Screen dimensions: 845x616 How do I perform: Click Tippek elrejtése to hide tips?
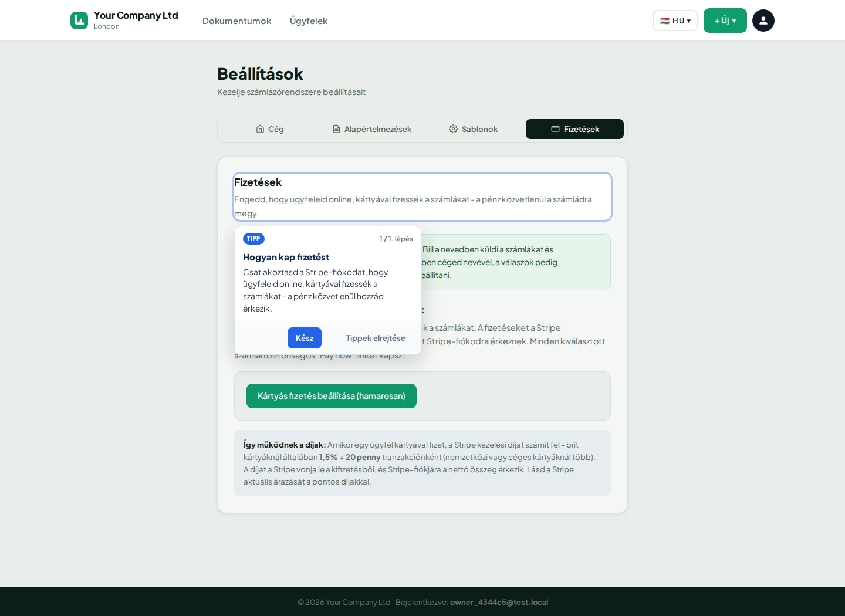(x=376, y=338)
